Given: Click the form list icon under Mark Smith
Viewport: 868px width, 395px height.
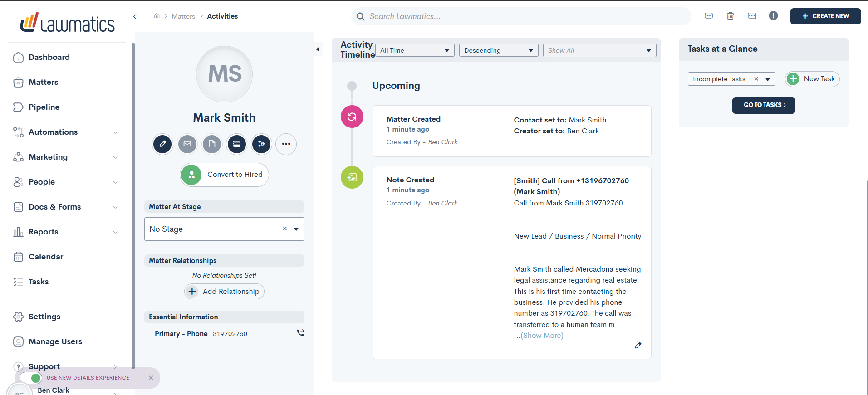Looking at the screenshot, I should click(x=237, y=144).
